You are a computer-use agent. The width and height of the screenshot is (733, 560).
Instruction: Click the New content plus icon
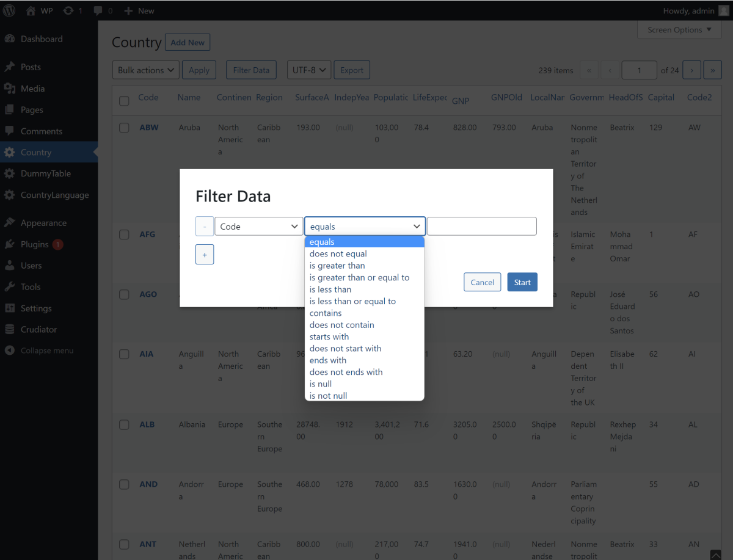[128, 11]
